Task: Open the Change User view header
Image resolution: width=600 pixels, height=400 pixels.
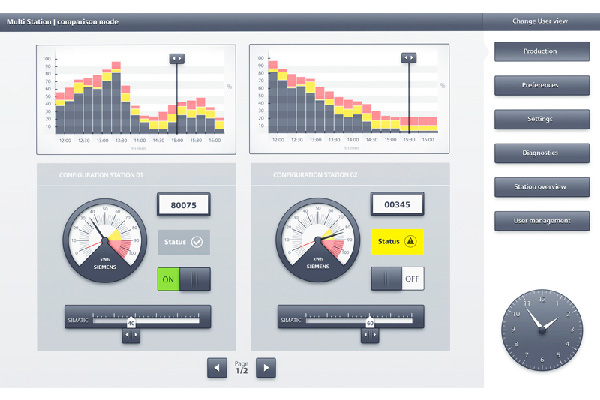Action: 541,21
